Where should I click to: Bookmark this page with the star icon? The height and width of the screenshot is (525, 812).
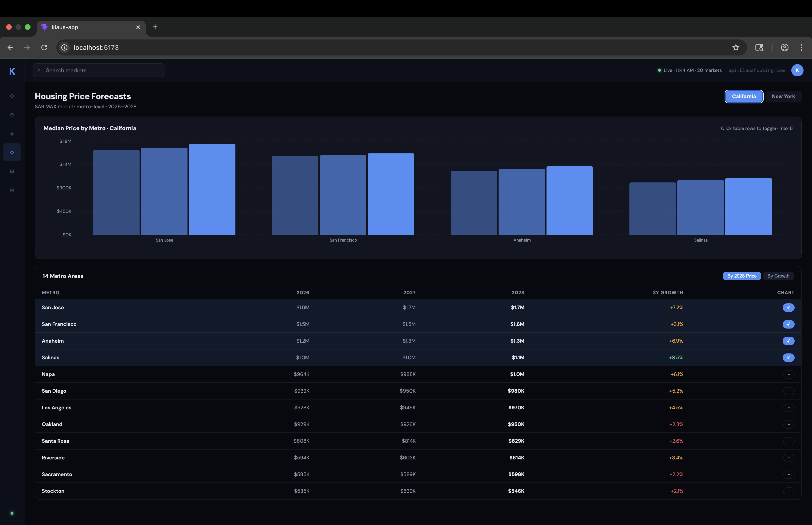736,47
